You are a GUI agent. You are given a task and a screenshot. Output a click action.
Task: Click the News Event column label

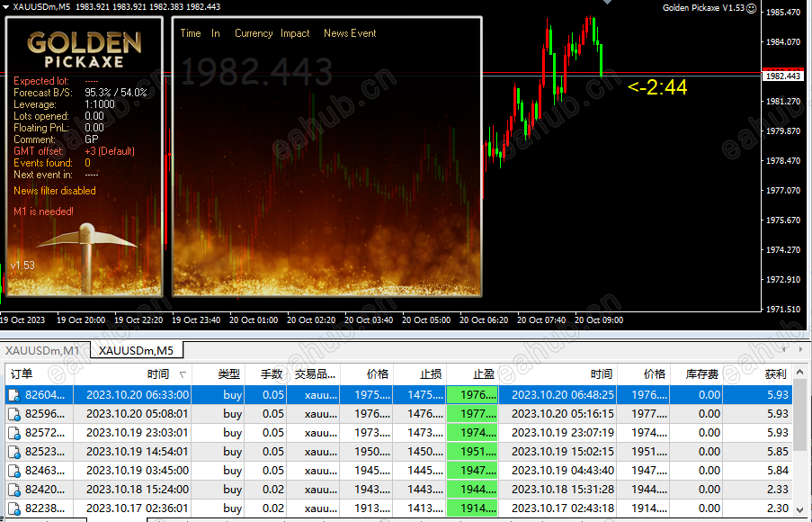[x=350, y=33]
